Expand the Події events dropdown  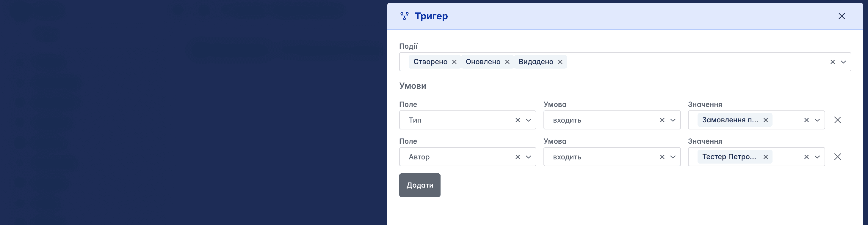(843, 62)
